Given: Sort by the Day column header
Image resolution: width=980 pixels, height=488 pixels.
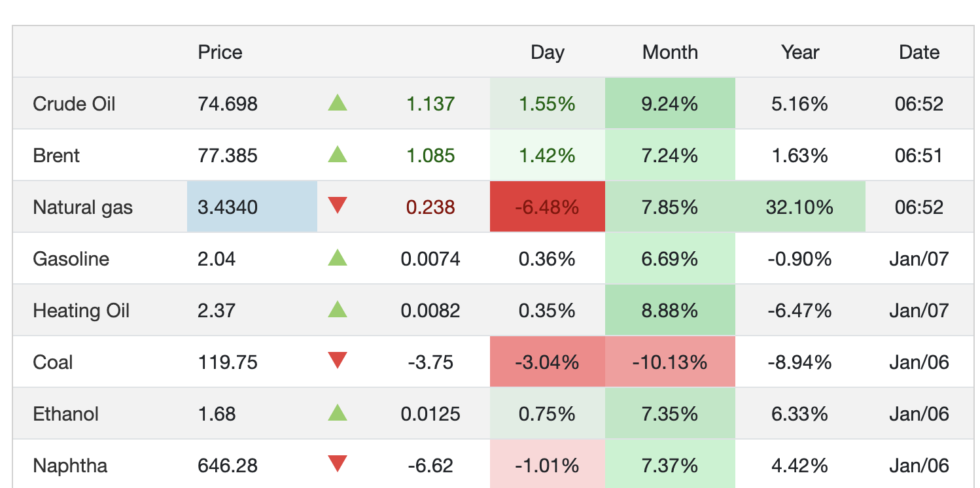Looking at the screenshot, I should (547, 52).
